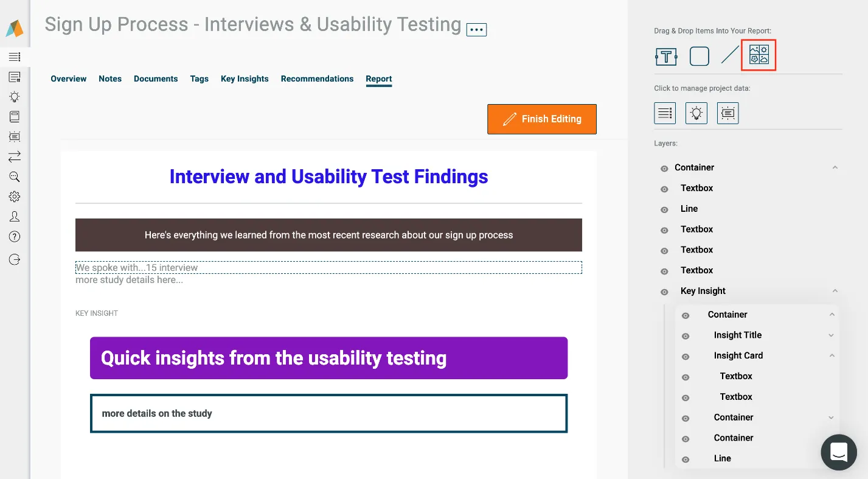This screenshot has height=479, width=868.
Task: Pick the rounded rectangle container icon
Action: [700, 57]
